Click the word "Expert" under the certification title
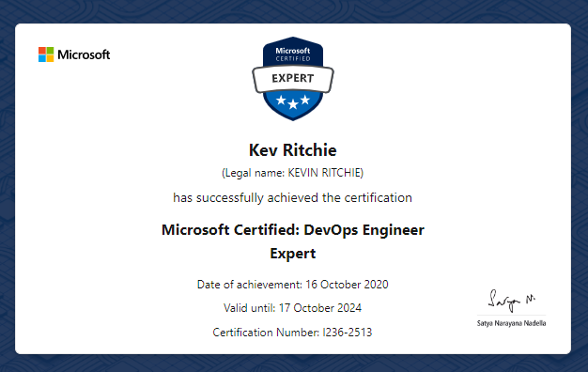Screen dimensions: 588x372 (293, 254)
